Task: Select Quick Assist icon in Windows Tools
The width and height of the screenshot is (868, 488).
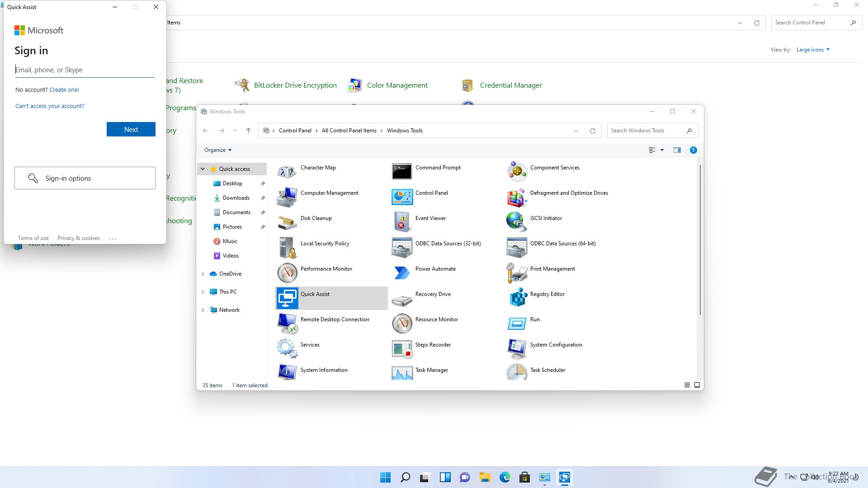Action: click(x=287, y=298)
